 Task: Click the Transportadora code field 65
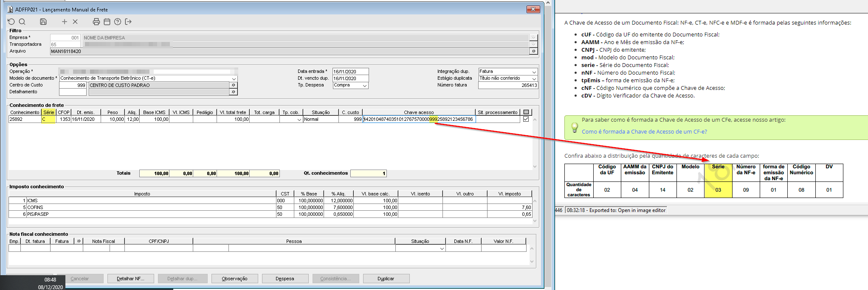65,44
